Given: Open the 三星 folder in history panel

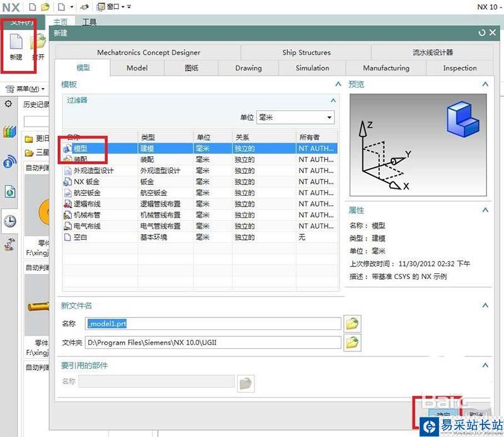Looking at the screenshot, I should pyautogui.click(x=37, y=152).
